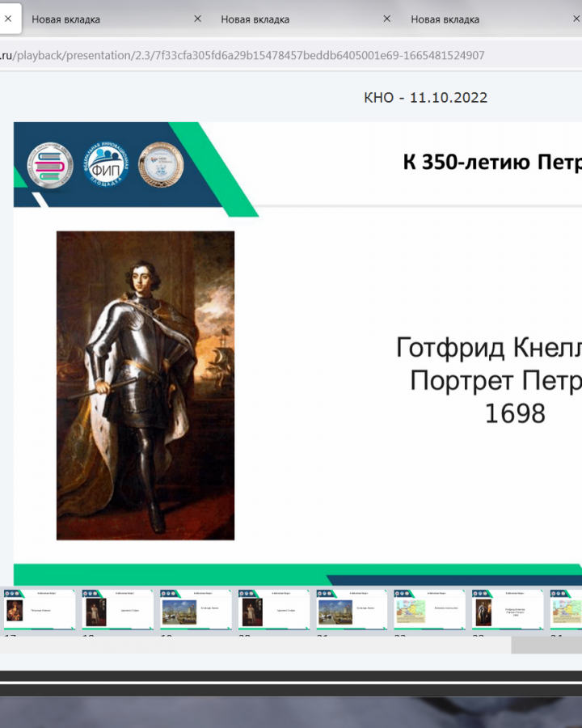This screenshot has width=582, height=728.
Task: Switch to the second "Новая вкладка" tab
Action: 295,19
